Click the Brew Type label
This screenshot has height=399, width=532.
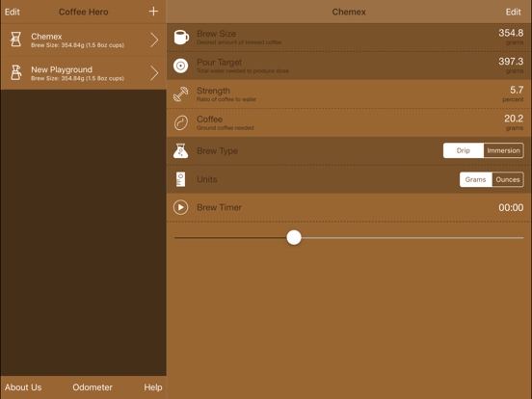(x=217, y=151)
